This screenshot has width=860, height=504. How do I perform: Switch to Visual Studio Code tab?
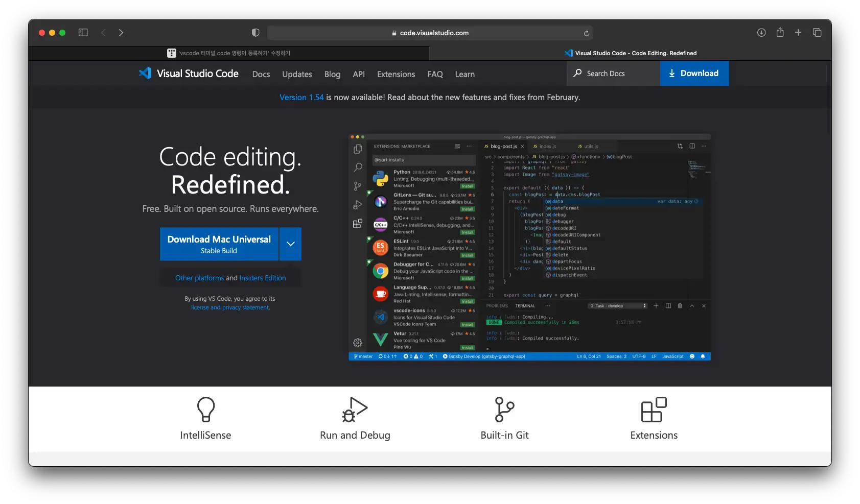point(631,53)
